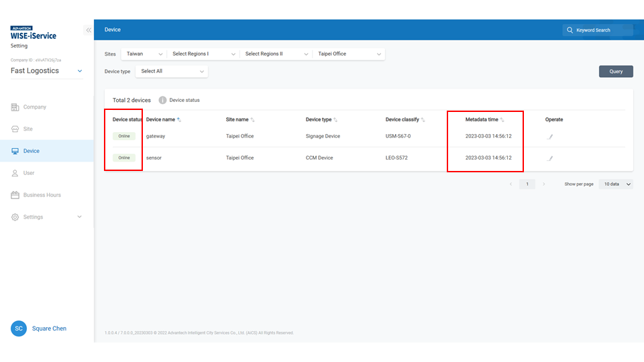Open Select Regions I dropdown
The width and height of the screenshot is (644, 362).
pos(204,54)
